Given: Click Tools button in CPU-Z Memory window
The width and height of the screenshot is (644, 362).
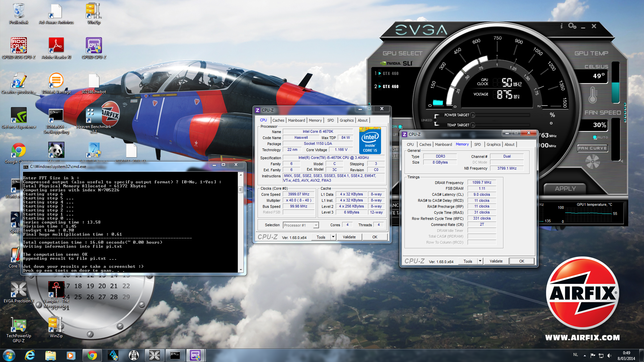Looking at the screenshot, I should click(x=468, y=261).
